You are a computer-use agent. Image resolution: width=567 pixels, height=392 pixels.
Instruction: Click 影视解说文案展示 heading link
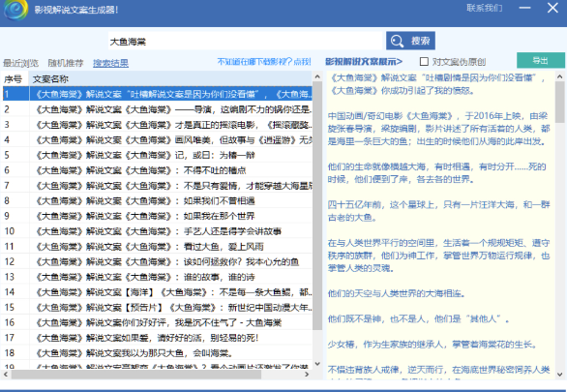364,62
